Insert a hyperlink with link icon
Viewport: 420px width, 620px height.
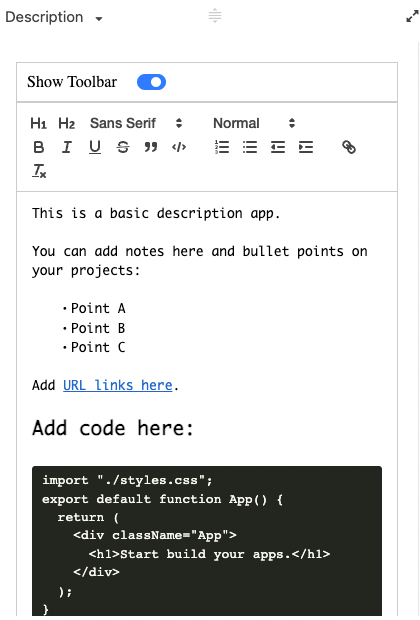pos(349,147)
